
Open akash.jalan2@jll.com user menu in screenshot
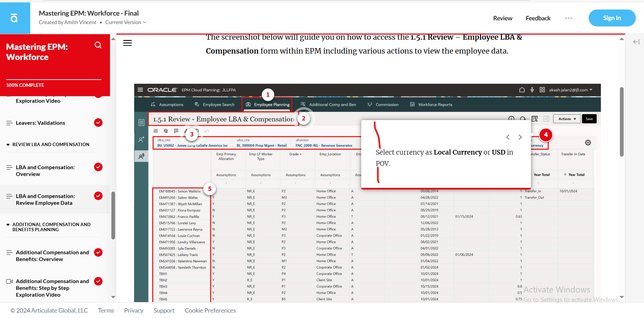tap(571, 90)
